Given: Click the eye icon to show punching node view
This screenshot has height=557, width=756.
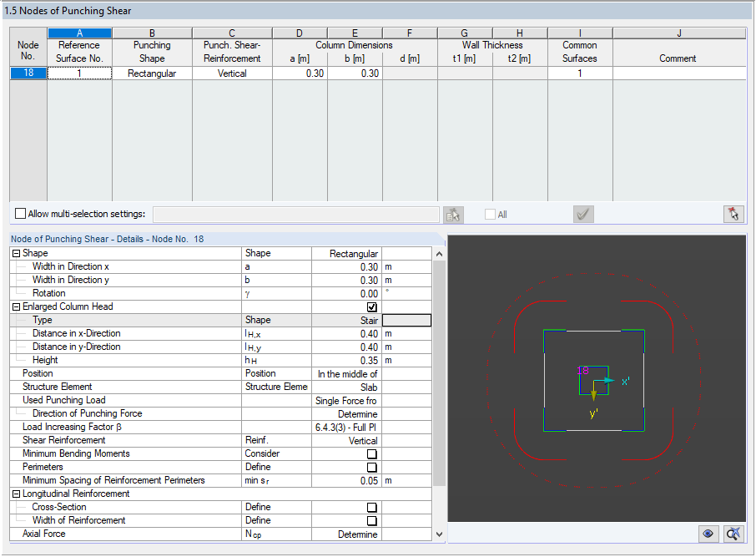Looking at the screenshot, I should coord(708,534).
